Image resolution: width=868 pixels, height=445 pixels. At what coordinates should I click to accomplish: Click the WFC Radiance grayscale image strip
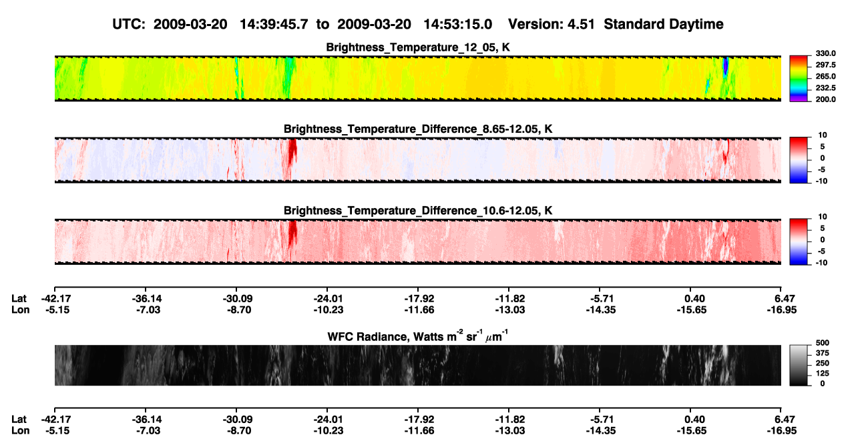pos(417,366)
